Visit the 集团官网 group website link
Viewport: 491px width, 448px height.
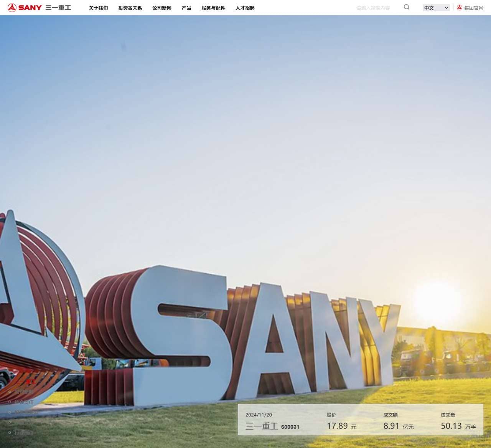[470, 8]
